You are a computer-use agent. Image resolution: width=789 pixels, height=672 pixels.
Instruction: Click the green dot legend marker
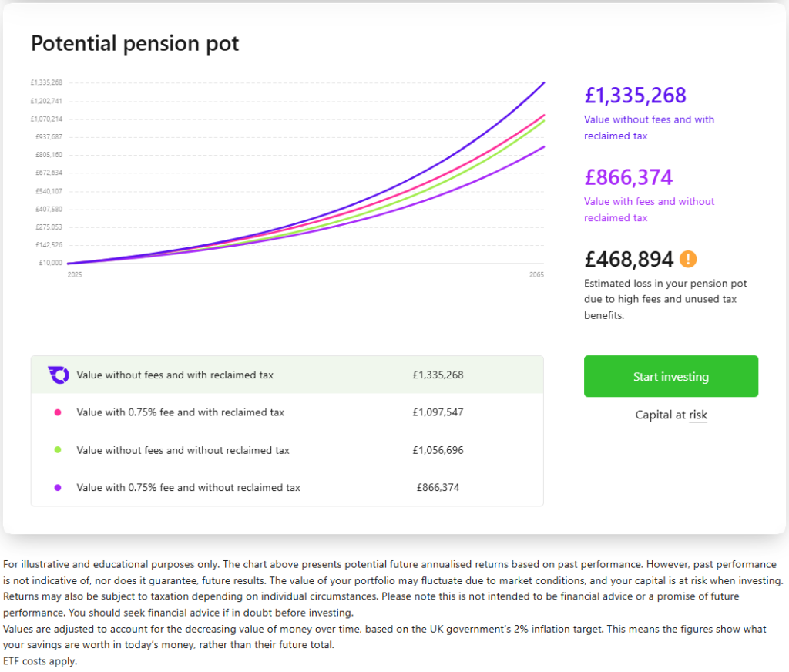(58, 450)
